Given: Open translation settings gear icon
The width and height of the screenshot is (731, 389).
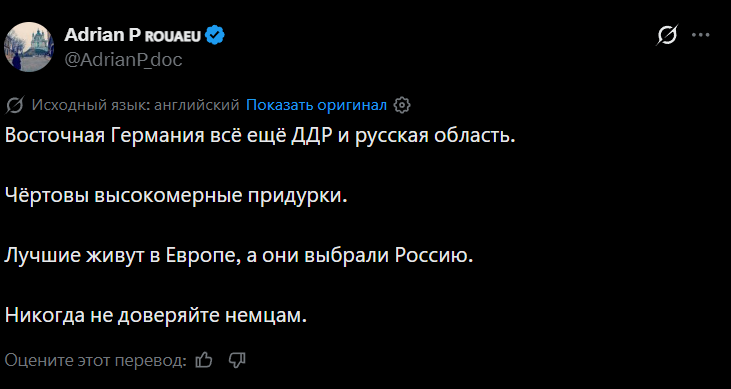Looking at the screenshot, I should [402, 105].
